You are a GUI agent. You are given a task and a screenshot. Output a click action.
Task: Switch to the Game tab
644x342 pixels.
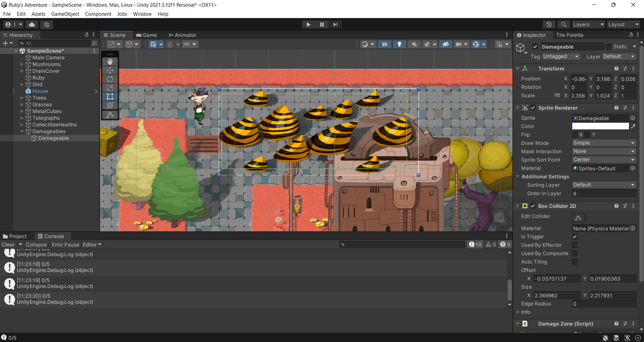146,35
